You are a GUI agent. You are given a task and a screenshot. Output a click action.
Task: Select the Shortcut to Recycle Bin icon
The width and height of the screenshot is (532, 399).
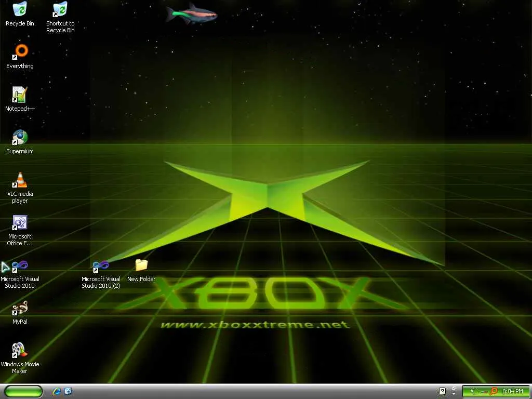(60, 17)
